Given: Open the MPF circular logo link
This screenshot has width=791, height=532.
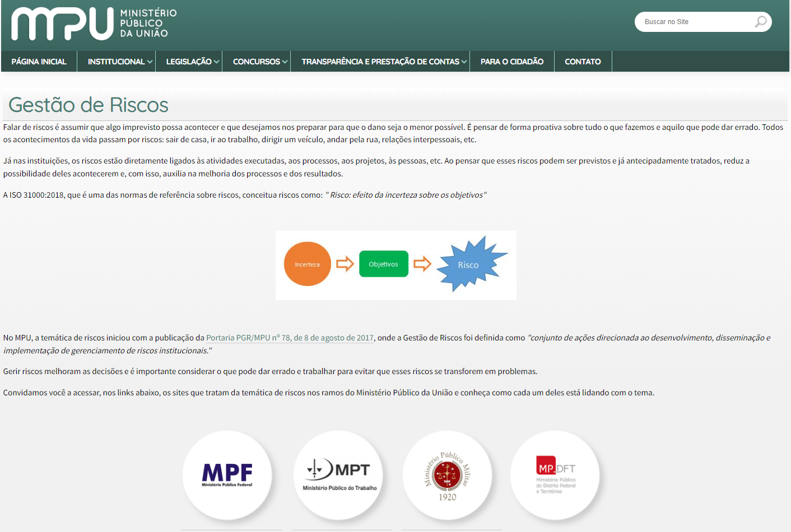Looking at the screenshot, I should [x=227, y=475].
